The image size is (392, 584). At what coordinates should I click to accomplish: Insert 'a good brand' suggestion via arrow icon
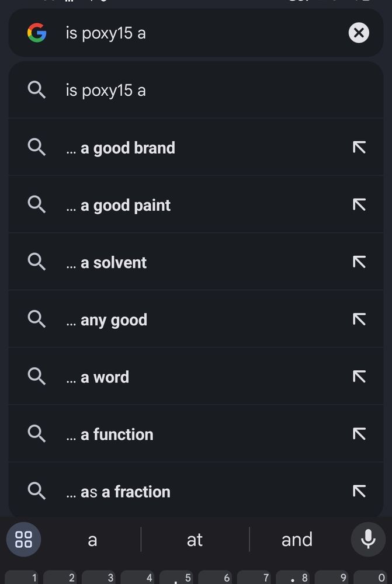359,148
